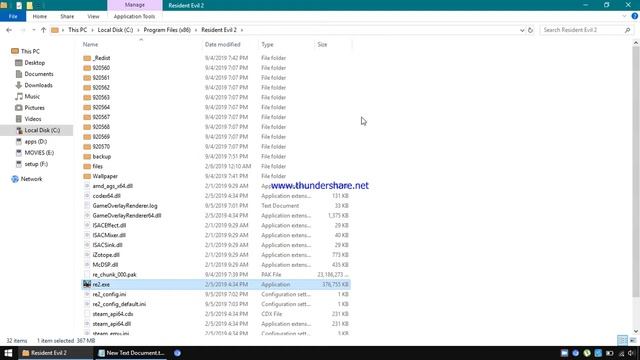The width and height of the screenshot is (640, 360).
Task: Select the re2.exe application icon
Action: 87,284
